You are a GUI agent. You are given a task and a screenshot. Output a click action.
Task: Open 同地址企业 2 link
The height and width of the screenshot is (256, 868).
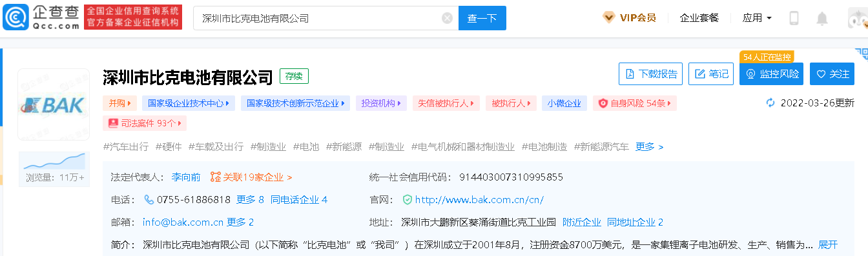(x=635, y=222)
